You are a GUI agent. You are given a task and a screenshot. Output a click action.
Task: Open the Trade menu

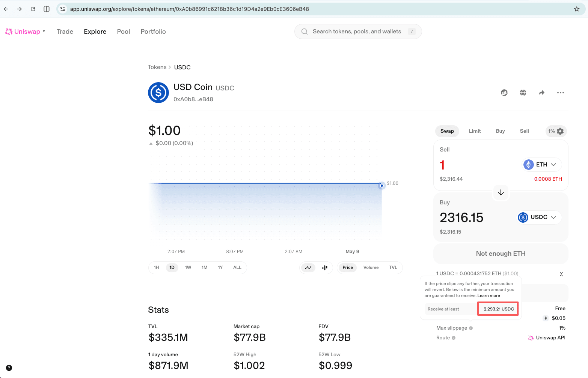(65, 31)
